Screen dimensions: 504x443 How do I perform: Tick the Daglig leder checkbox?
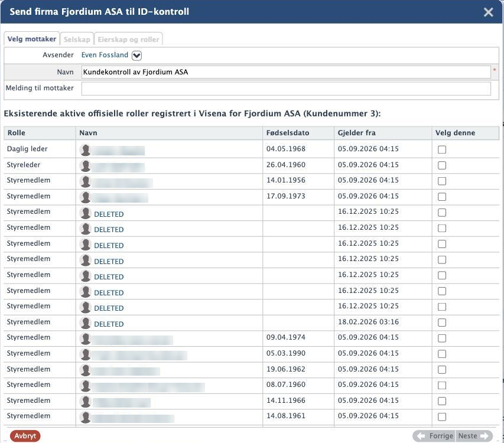click(442, 149)
